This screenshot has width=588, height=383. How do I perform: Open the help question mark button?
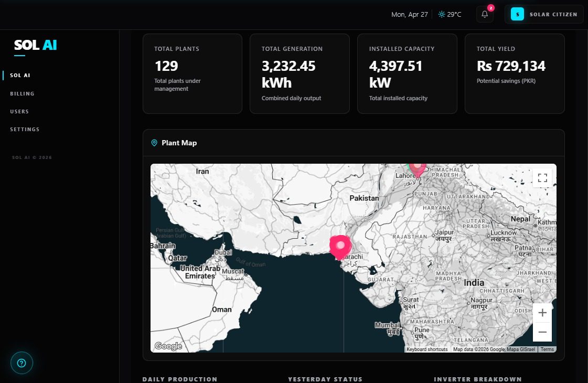(x=22, y=363)
